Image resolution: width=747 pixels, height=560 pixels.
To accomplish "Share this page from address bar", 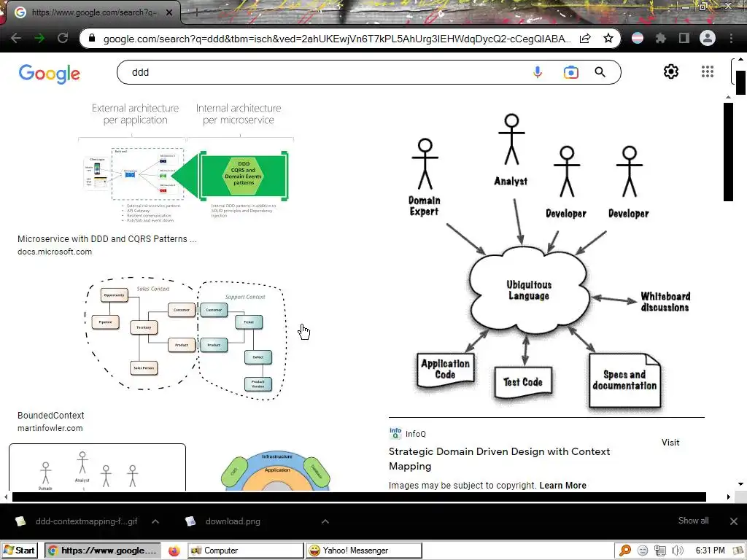I will click(x=585, y=38).
